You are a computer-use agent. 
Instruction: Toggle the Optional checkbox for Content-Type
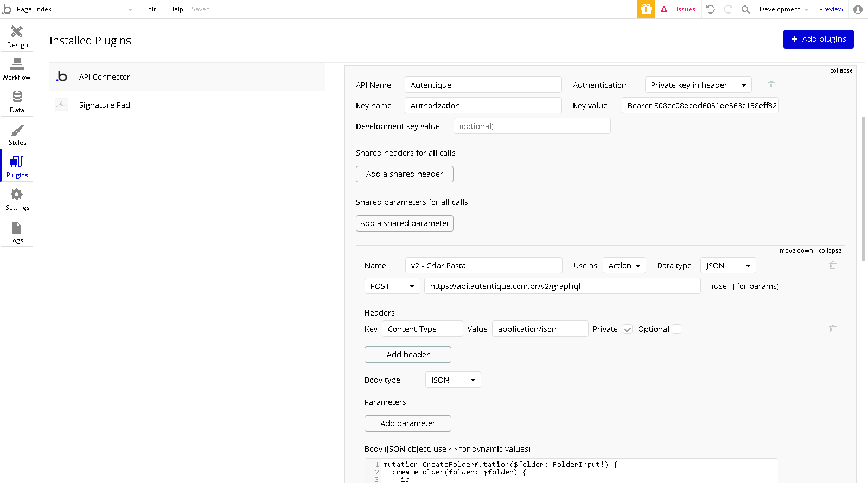[676, 329]
